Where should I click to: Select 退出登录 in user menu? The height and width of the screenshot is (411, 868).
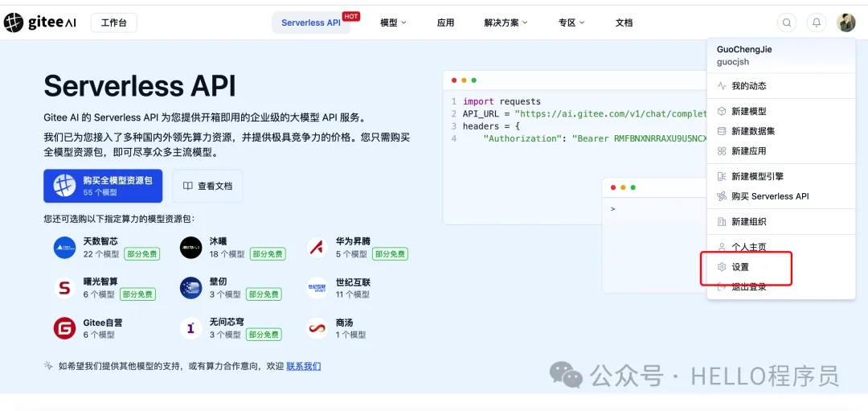pyautogui.click(x=781, y=287)
